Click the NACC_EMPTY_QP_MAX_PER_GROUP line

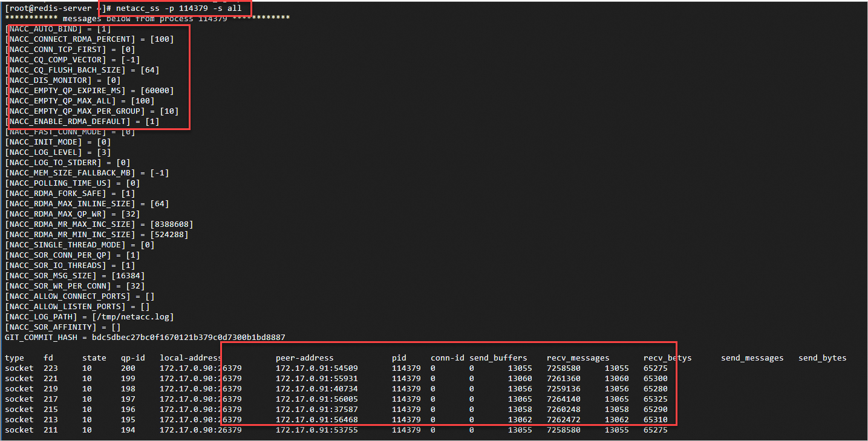[91, 111]
